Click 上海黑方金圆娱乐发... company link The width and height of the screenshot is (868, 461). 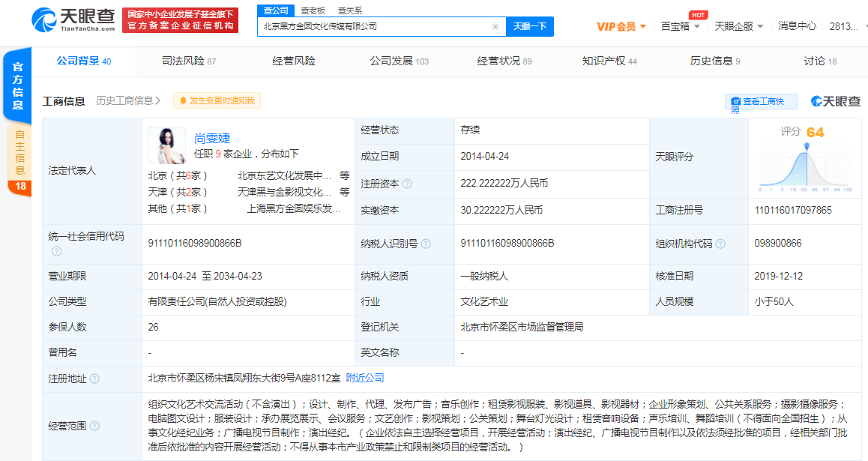(x=294, y=208)
